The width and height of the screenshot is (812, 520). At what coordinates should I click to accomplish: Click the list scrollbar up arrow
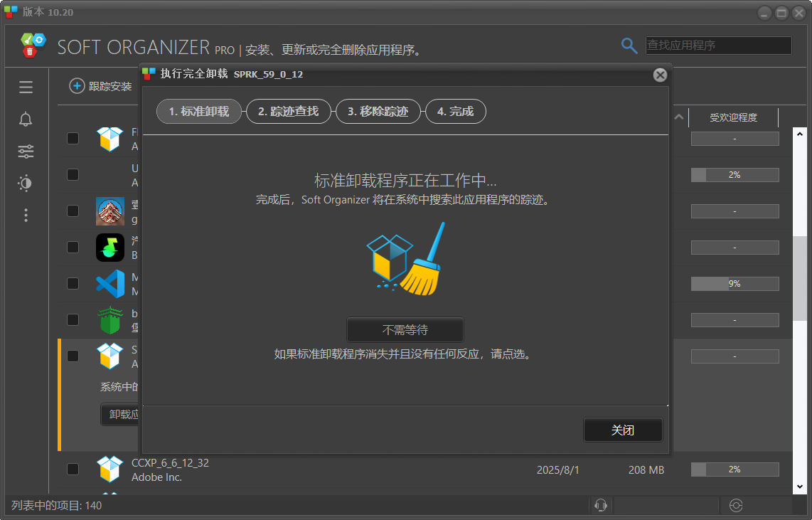(x=800, y=134)
